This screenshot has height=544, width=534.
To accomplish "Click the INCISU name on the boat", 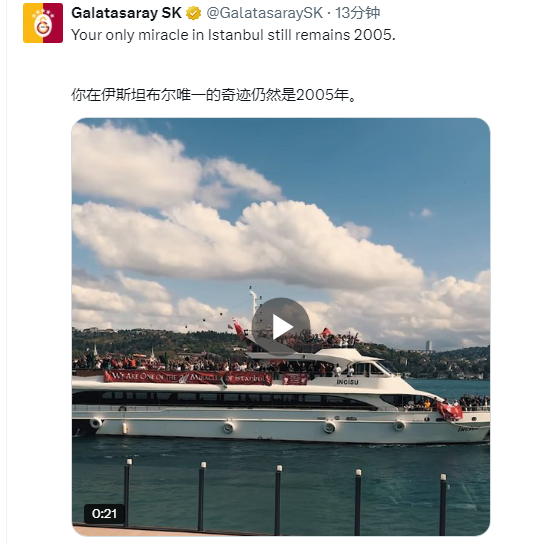I will click(347, 382).
